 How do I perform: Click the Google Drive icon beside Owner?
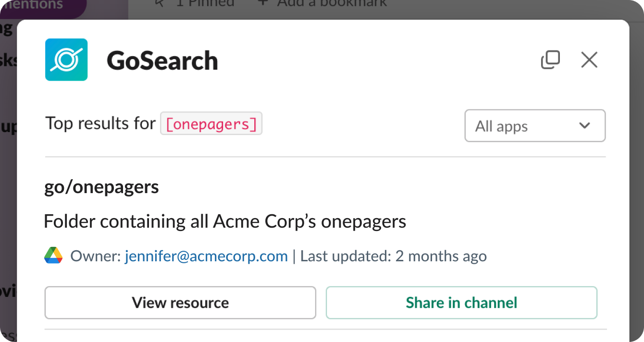point(53,256)
